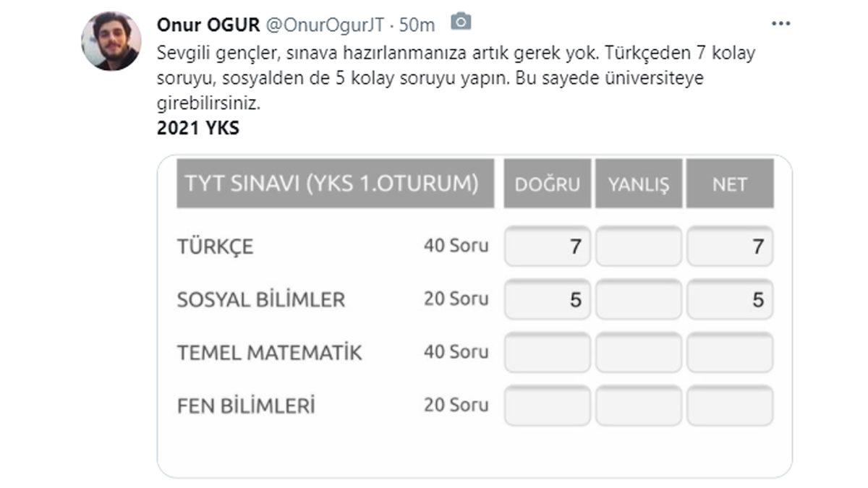Click the empty YANLIŞ field for TÜRKÇE
868x488 pixels.
click(638, 246)
